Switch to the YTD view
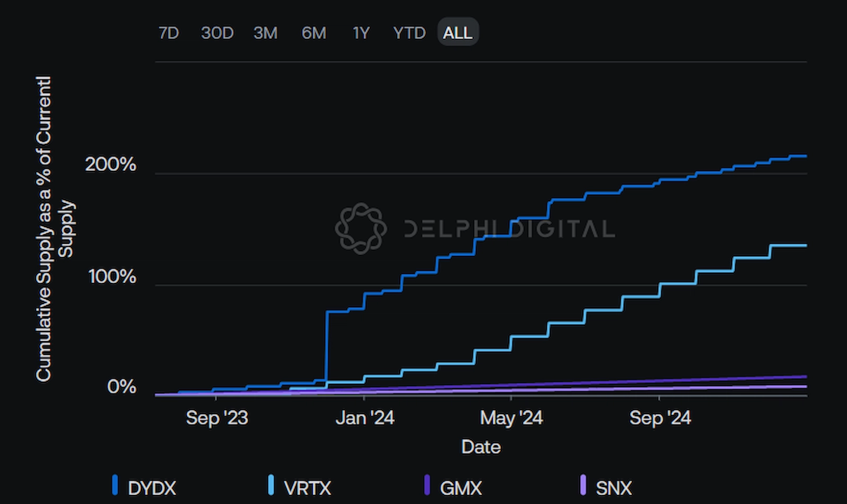The width and height of the screenshot is (847, 504). click(x=408, y=32)
